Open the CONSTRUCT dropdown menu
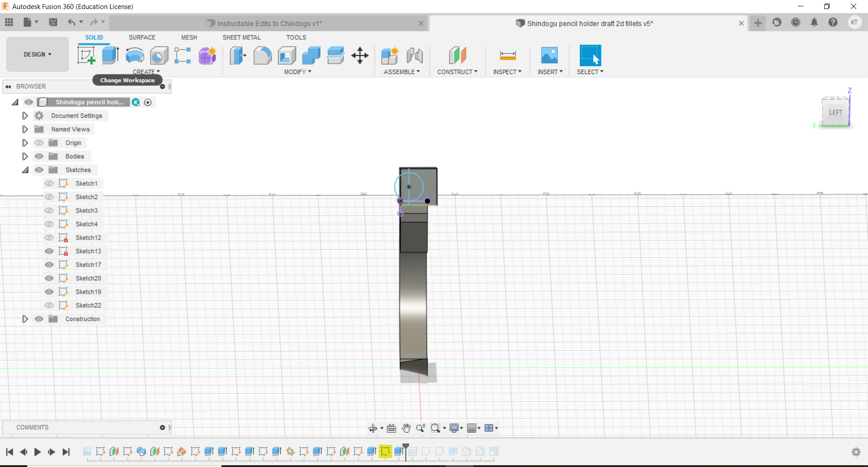The width and height of the screenshot is (868, 467). (457, 72)
